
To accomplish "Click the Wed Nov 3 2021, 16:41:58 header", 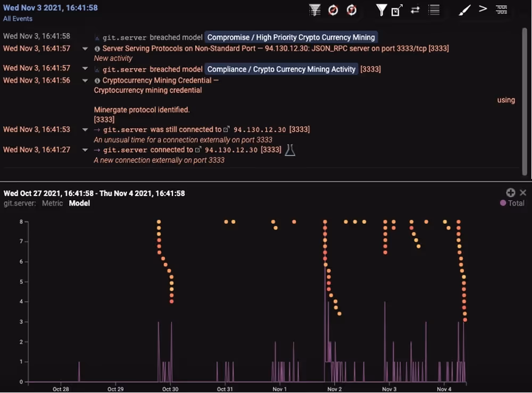I will click(x=50, y=7).
